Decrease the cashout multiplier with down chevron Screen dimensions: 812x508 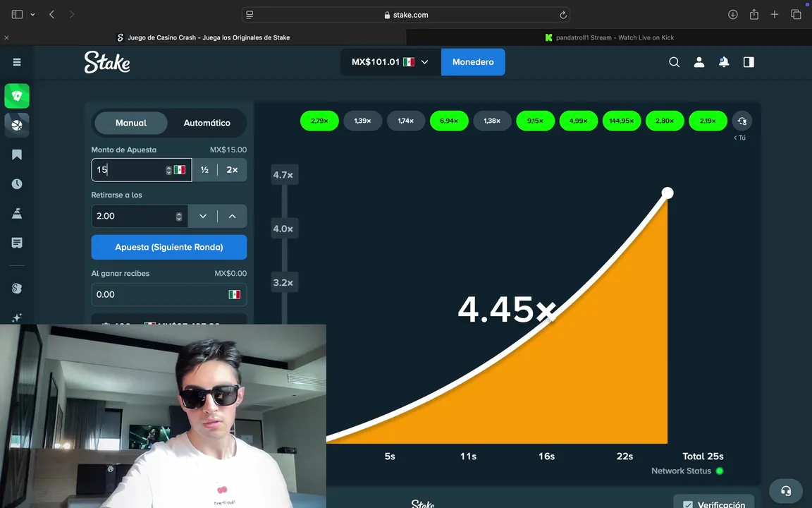[x=203, y=216]
